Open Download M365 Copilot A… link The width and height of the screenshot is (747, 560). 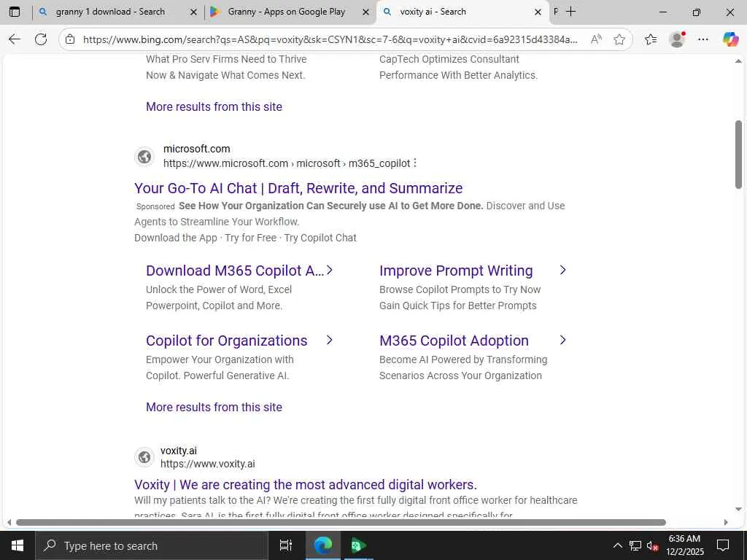click(235, 271)
